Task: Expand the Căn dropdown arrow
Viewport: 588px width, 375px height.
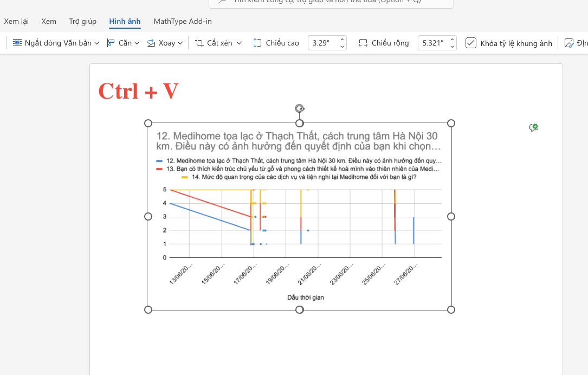Action: click(137, 43)
